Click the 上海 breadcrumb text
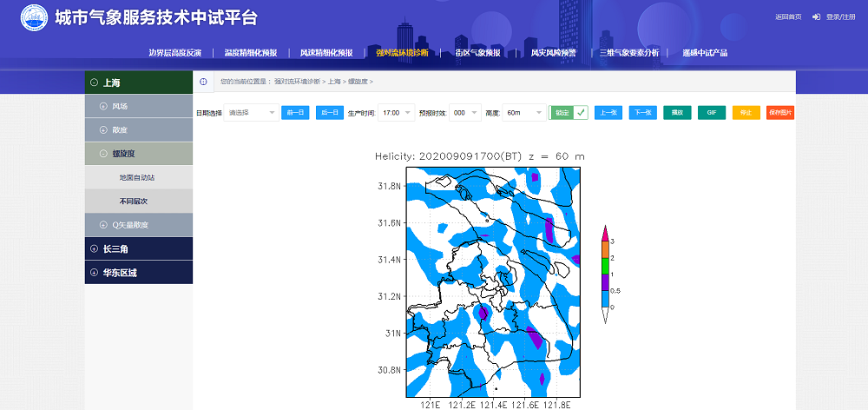This screenshot has height=410, width=868. point(334,82)
